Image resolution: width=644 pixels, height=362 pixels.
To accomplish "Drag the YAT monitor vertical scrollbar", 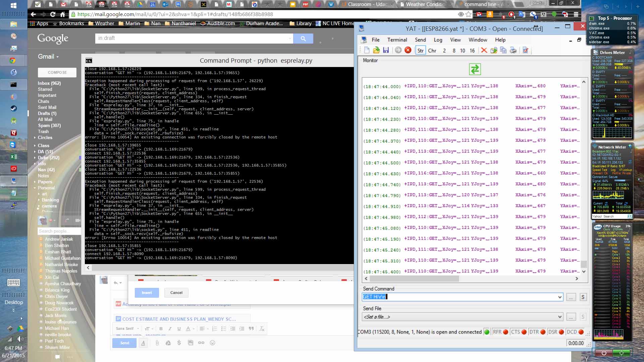I will [584, 270].
